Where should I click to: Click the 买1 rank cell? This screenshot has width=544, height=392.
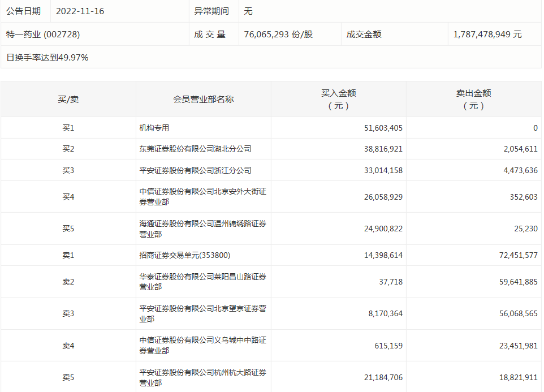[68, 128]
